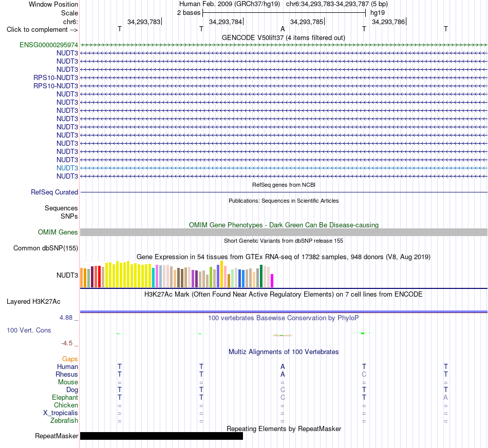Click the Rhesus 'C' base in alignment
Image resolution: width=488 pixels, height=448 pixels.
click(x=364, y=374)
